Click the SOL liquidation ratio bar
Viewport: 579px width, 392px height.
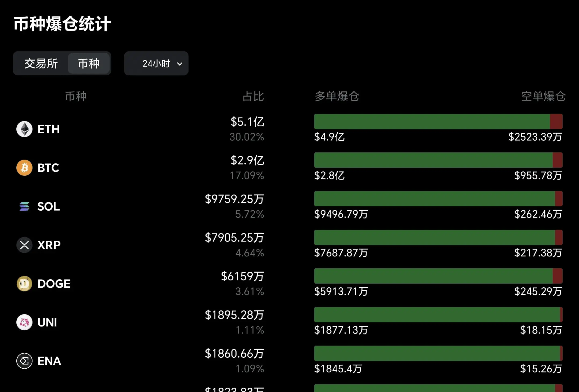coord(438,199)
